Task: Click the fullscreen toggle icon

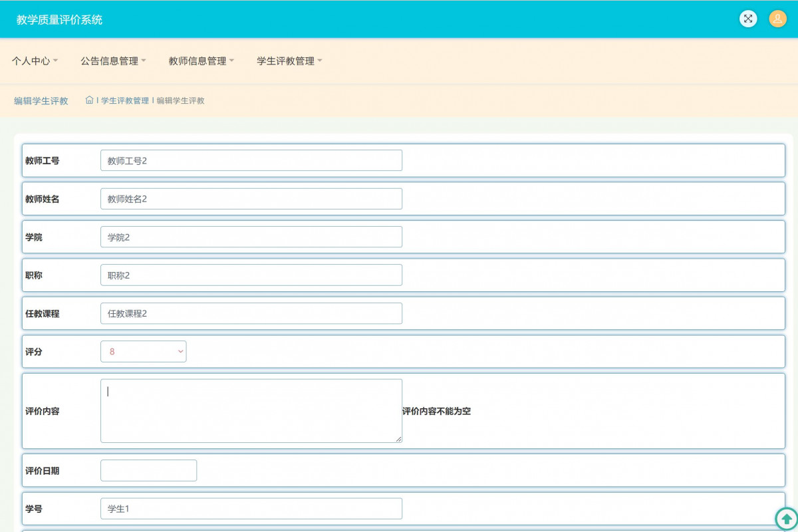Action: pyautogui.click(x=748, y=19)
